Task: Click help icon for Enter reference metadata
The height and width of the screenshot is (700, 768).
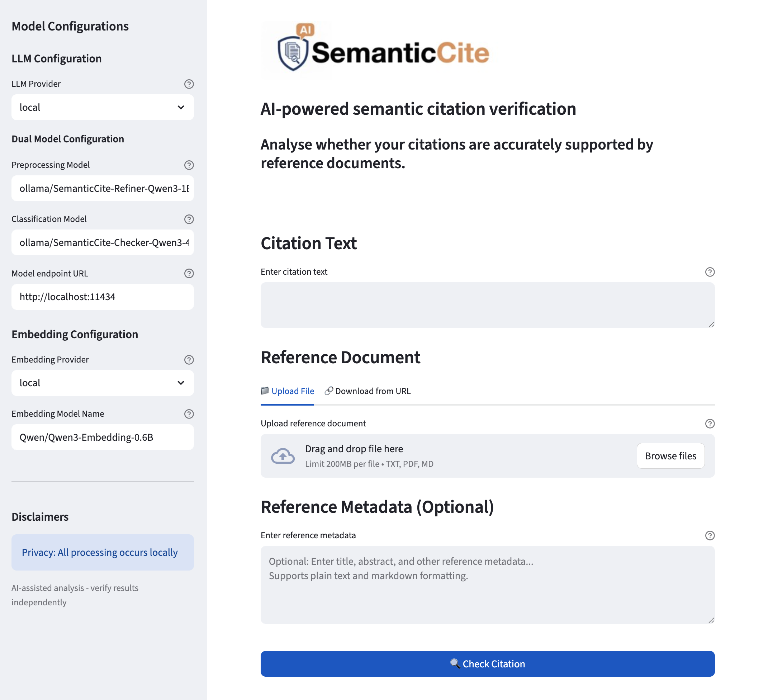Action: point(710,535)
